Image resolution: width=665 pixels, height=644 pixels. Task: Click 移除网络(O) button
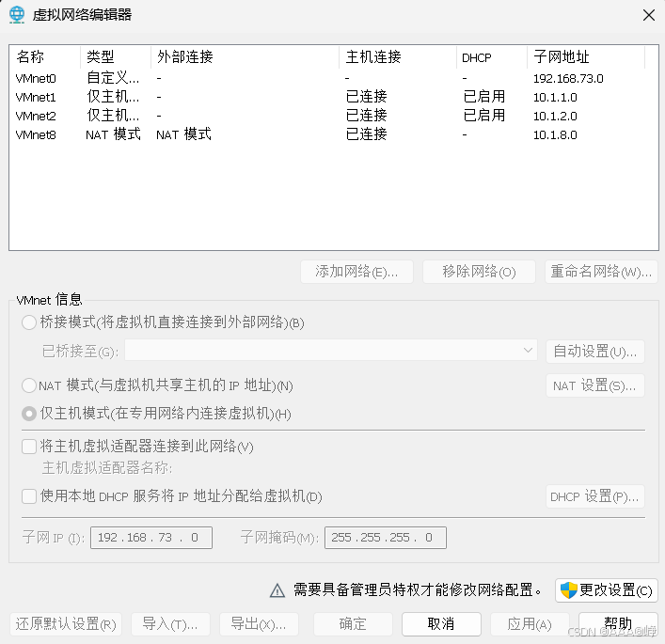(x=479, y=272)
